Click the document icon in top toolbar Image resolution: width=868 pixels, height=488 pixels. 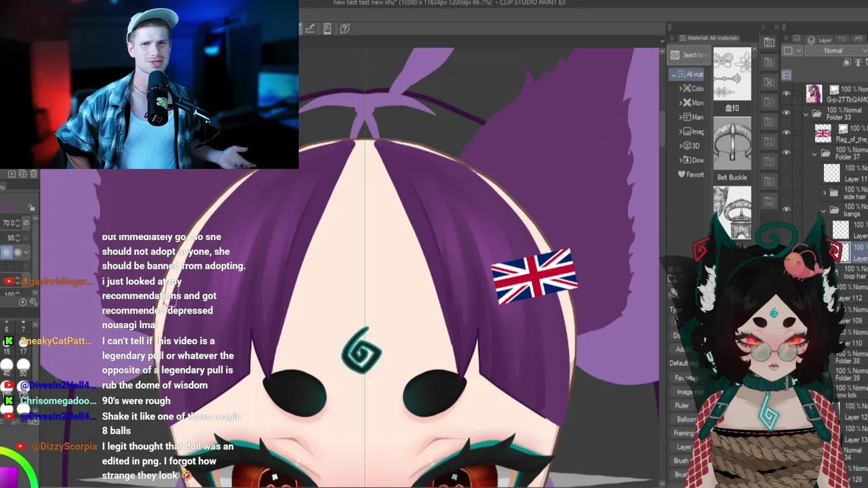tap(328, 28)
